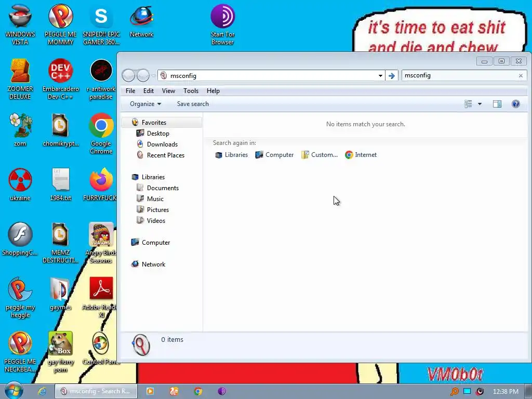
Task: Open Angry Birds Seasons desktop icon
Action: point(101,243)
